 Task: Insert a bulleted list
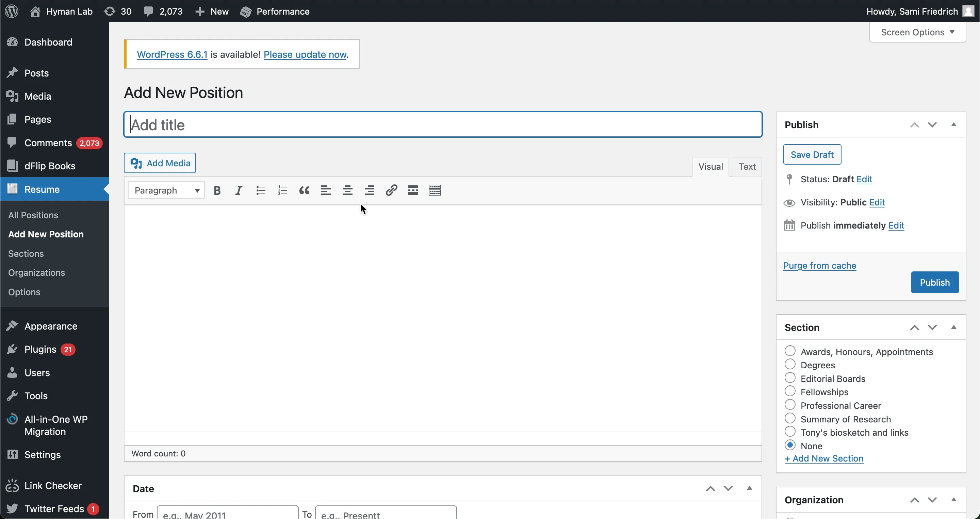261,190
